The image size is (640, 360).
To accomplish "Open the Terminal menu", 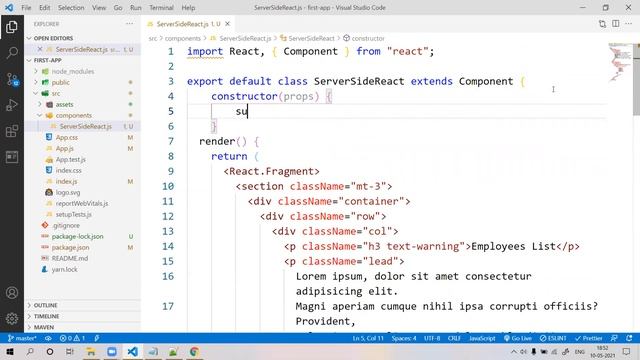I will click(161, 8).
